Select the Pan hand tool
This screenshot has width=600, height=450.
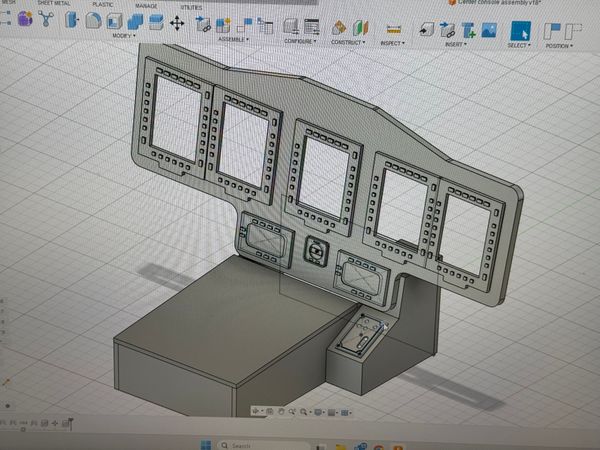281,411
